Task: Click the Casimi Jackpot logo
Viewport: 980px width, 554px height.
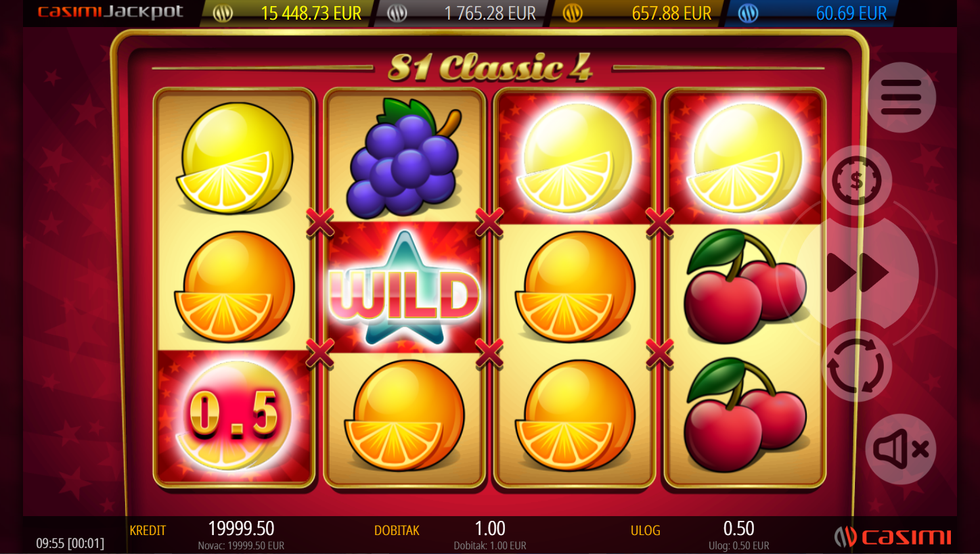Action: tap(110, 12)
